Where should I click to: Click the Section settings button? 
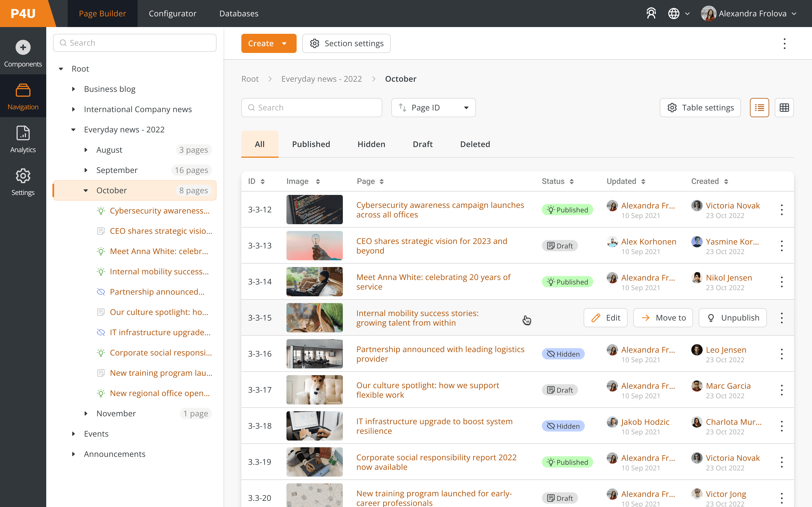click(x=346, y=44)
